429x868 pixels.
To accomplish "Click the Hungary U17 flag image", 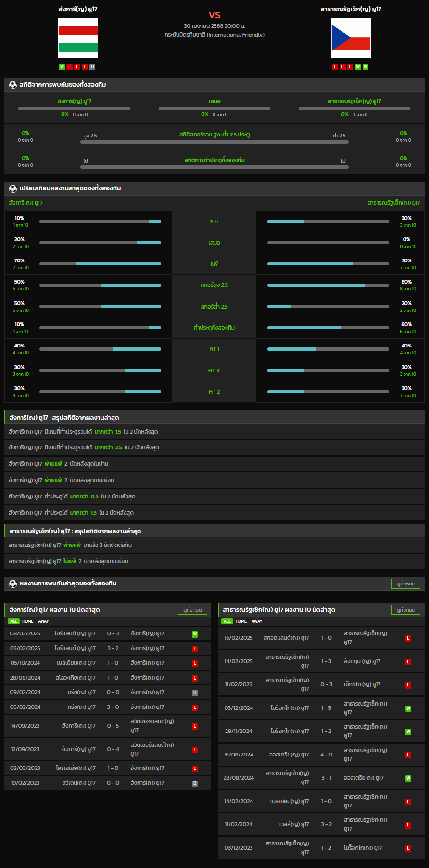I will (78, 37).
